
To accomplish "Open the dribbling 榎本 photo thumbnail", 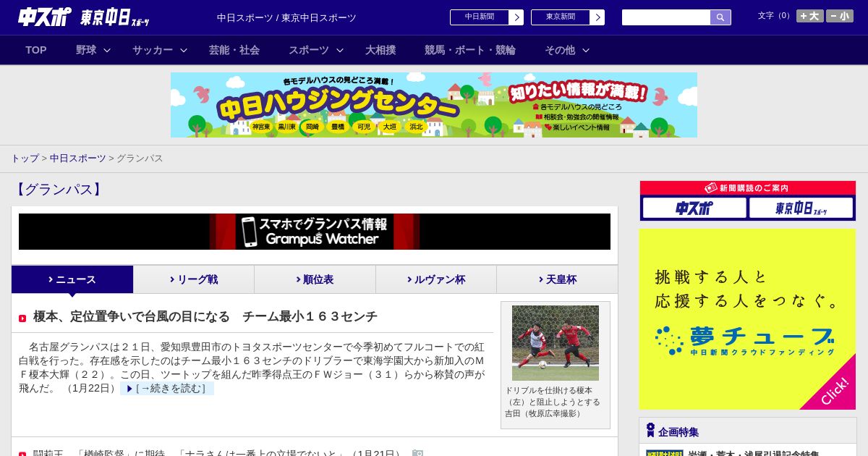I will (556, 343).
